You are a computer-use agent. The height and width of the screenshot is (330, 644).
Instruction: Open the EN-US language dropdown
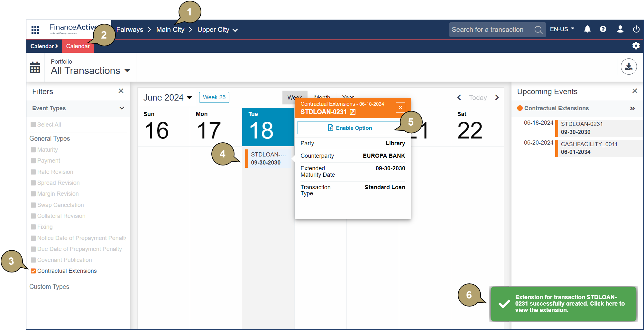tap(562, 29)
